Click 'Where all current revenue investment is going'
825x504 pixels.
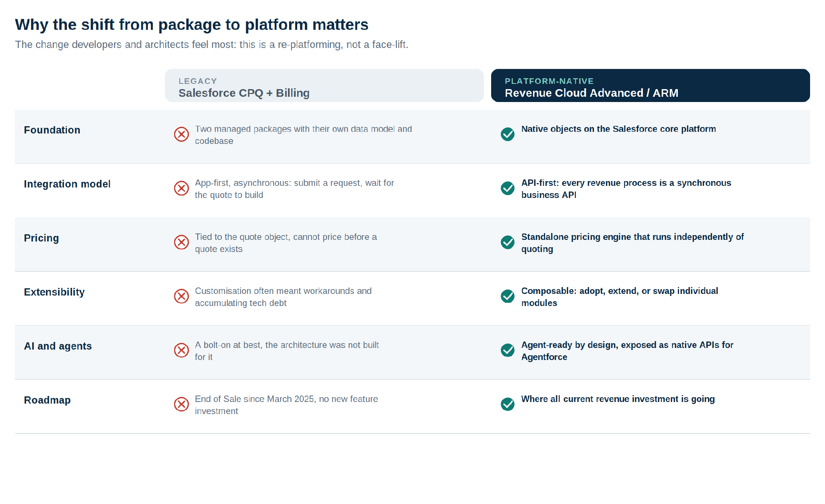(618, 399)
